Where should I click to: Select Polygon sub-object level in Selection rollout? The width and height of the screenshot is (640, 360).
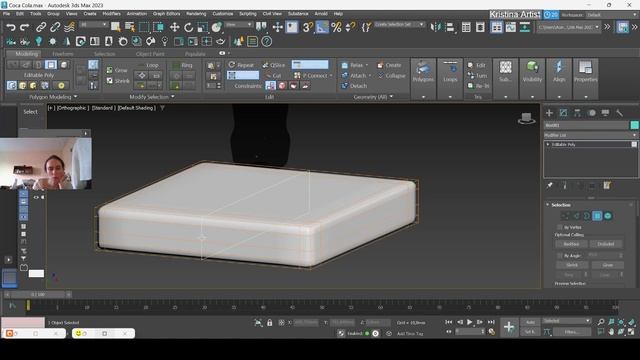tap(597, 216)
